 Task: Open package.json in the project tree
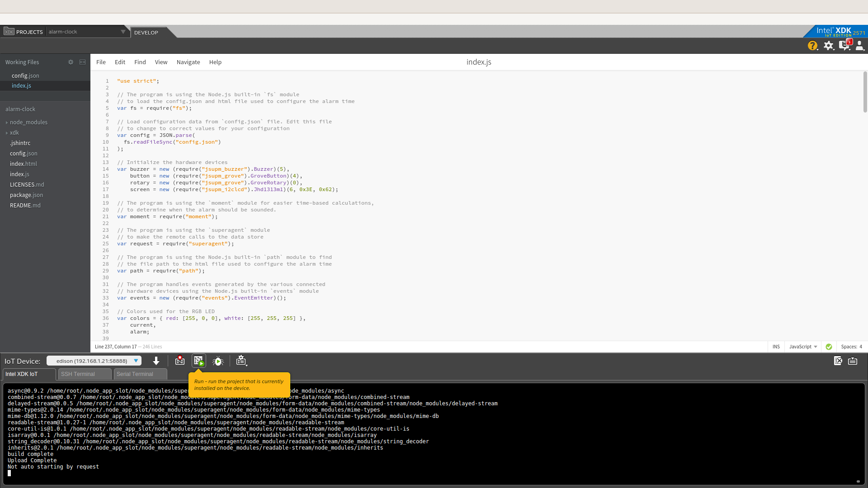pos(26,195)
